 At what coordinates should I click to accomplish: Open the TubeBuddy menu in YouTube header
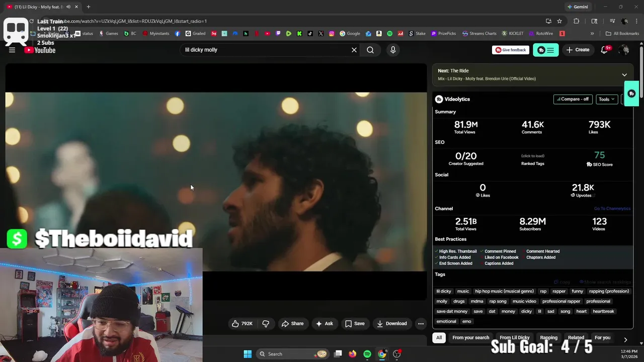coord(545,50)
